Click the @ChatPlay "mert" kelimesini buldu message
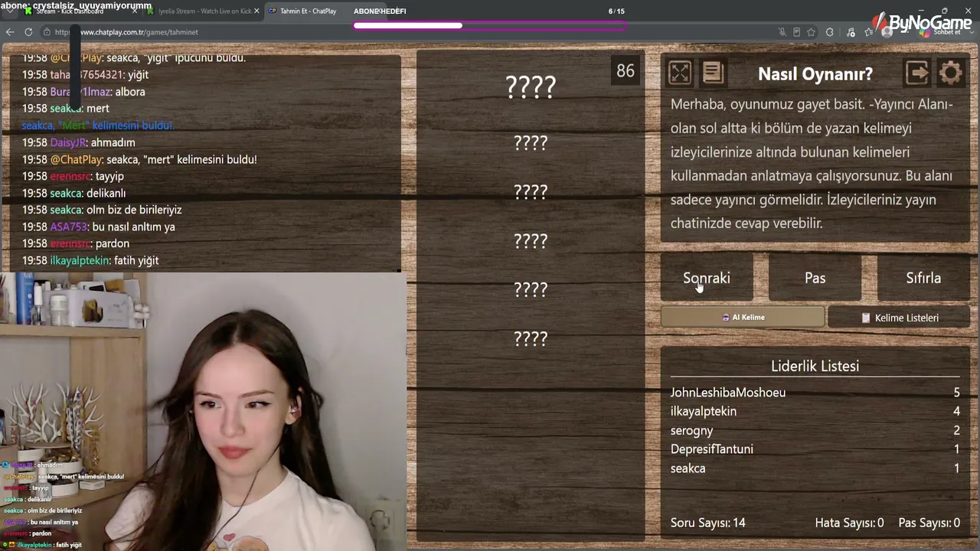The width and height of the screenshot is (980, 551). [139, 160]
